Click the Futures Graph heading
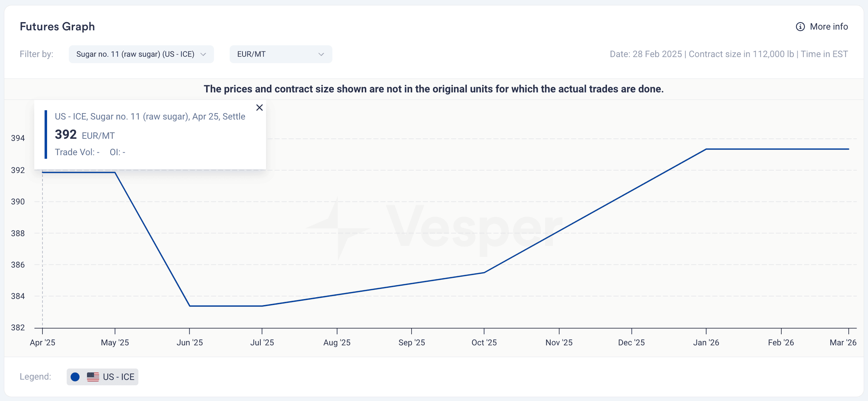 (x=57, y=27)
